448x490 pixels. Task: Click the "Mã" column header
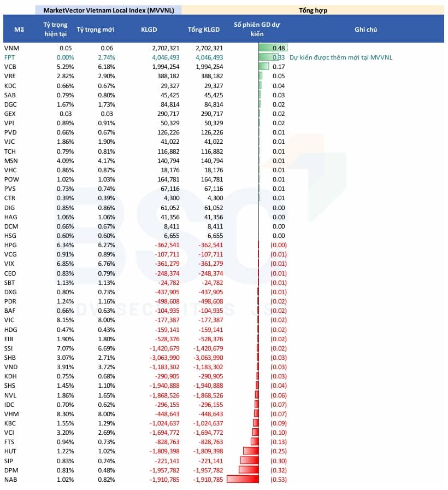tap(19, 30)
